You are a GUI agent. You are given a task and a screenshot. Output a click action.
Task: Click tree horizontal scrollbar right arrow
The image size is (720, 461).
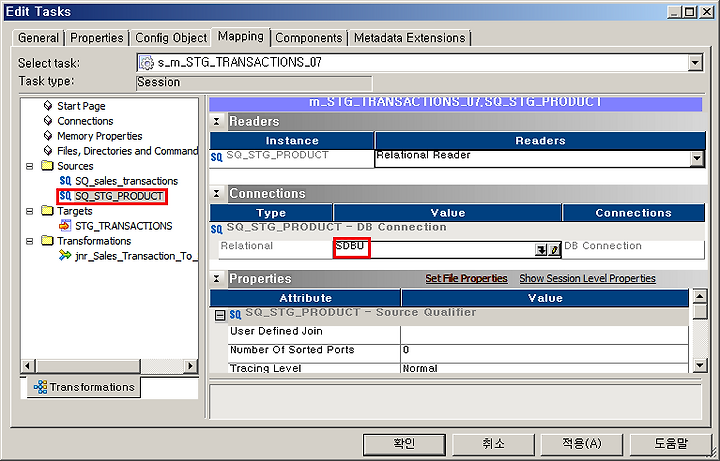[x=191, y=366]
